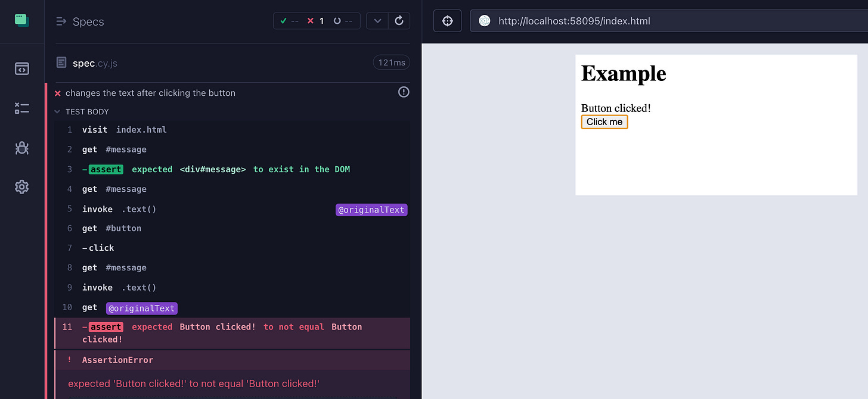This screenshot has width=868, height=399.
Task: Open the Runs checklist icon in sidebar
Action: coord(21,108)
